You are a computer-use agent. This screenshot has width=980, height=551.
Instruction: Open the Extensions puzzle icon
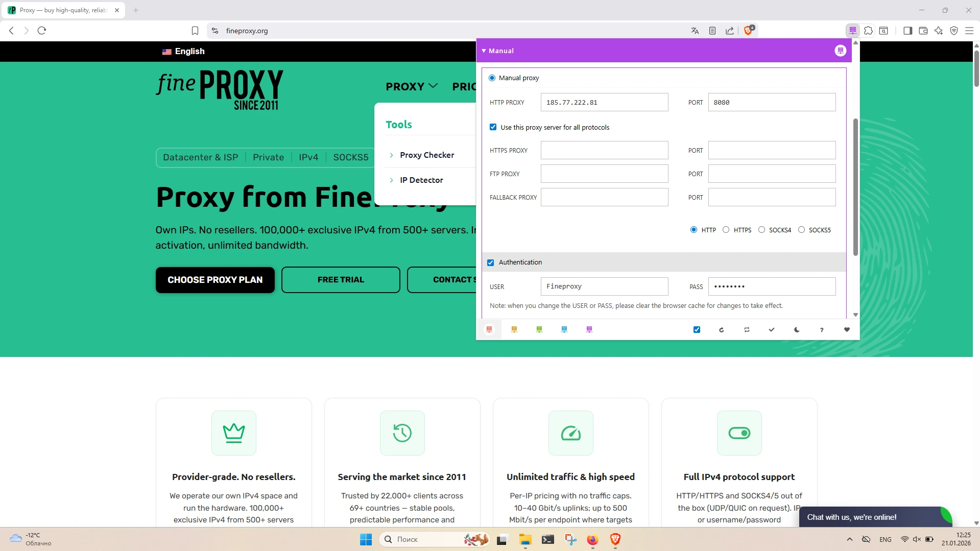(x=868, y=31)
